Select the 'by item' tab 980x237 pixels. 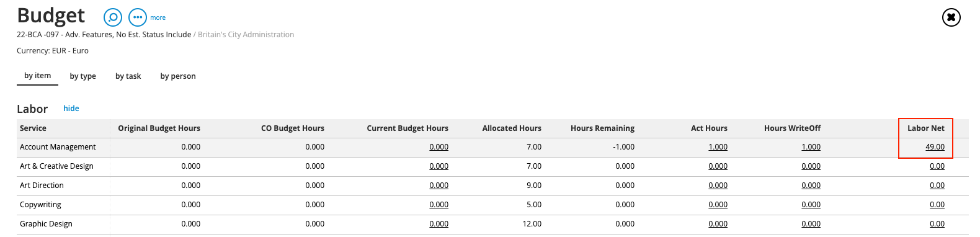pos(37,76)
